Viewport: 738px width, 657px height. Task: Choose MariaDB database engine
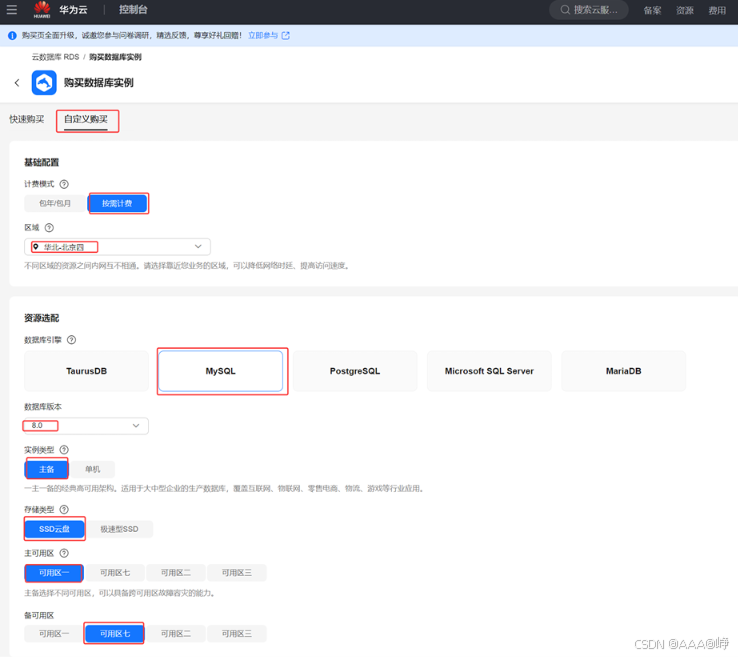pos(624,371)
